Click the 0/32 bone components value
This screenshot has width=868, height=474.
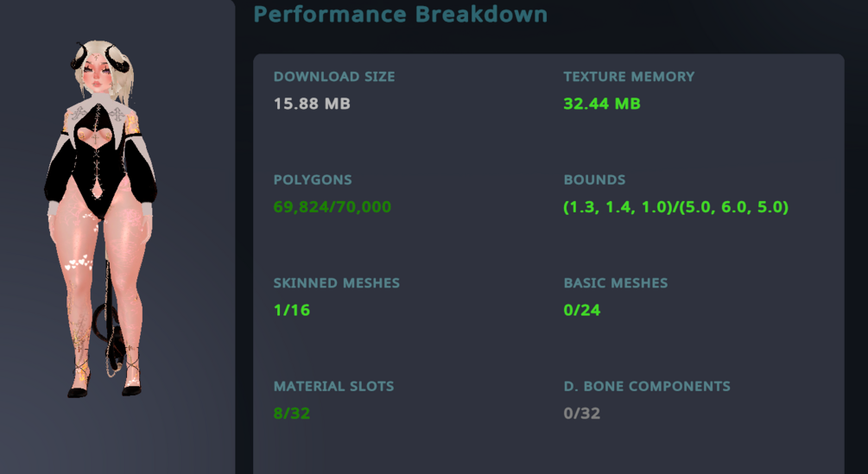tap(582, 414)
